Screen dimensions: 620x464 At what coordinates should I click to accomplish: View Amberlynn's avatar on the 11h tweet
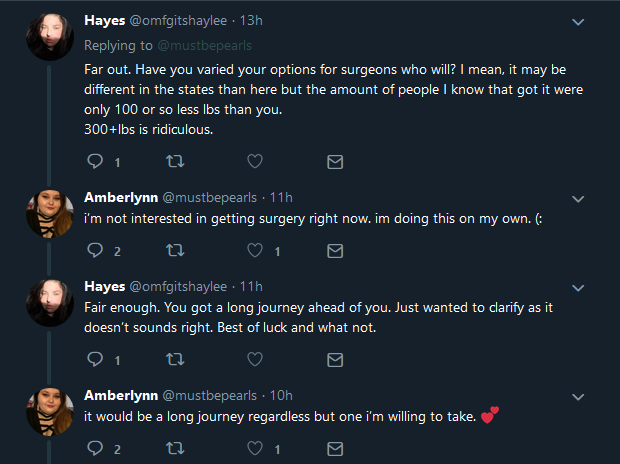pos(50,214)
